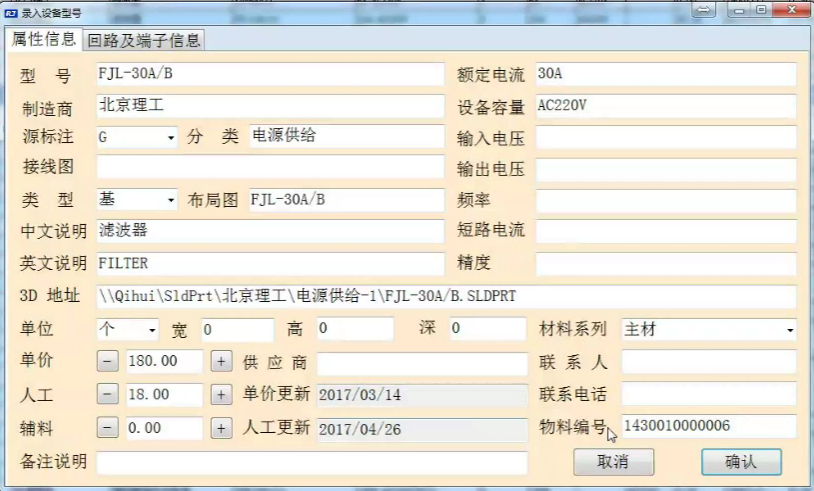Expand the 类型 dropdown showing 基
Viewport: 814px width, 491px height.
coord(137,200)
